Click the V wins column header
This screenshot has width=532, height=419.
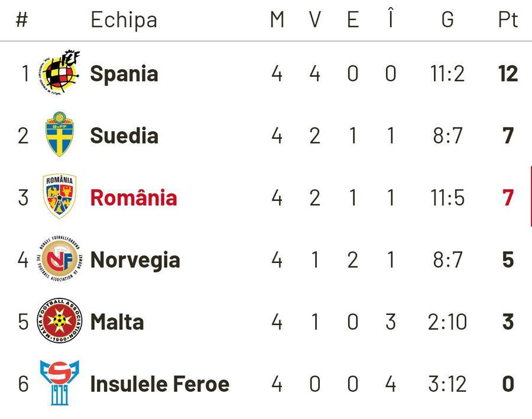pyautogui.click(x=314, y=20)
